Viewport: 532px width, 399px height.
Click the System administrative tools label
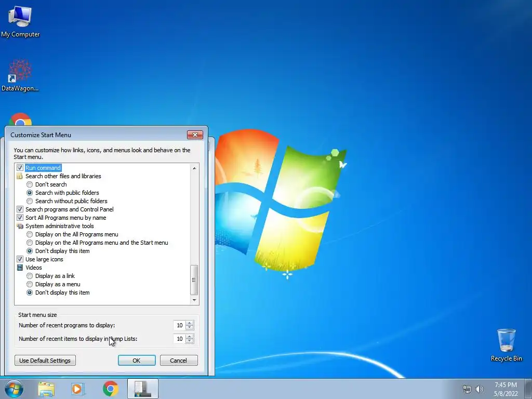[x=60, y=226]
